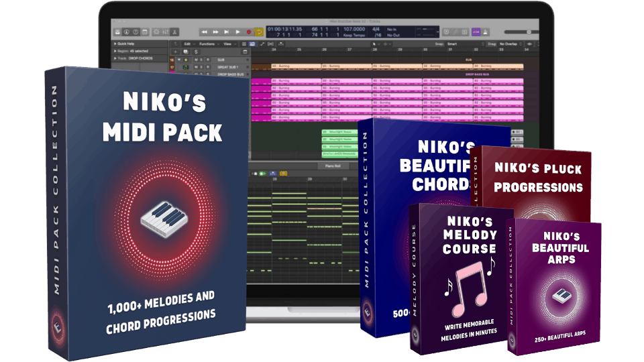
Task: Record-enable the SUB track
Action: [x=207, y=60]
